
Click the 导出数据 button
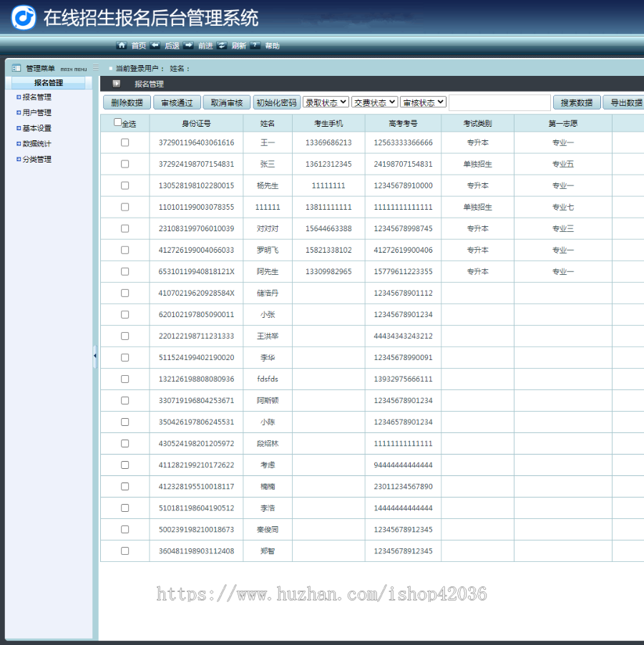624,102
